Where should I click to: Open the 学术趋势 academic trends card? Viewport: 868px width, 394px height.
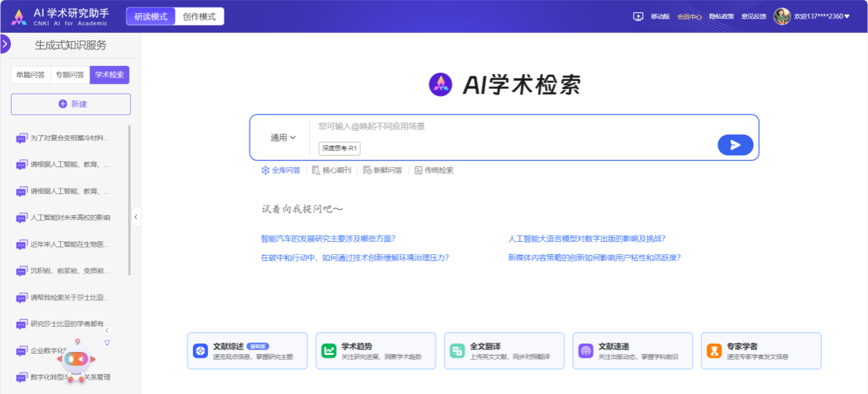(x=375, y=351)
